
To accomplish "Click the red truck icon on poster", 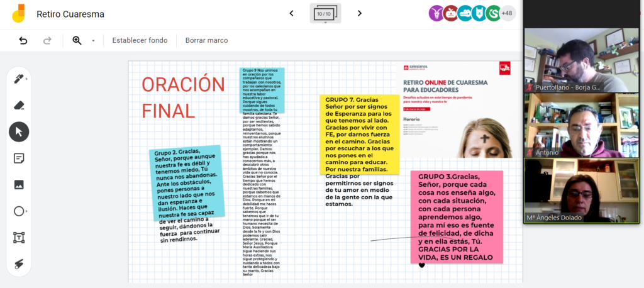I will tap(505, 68).
